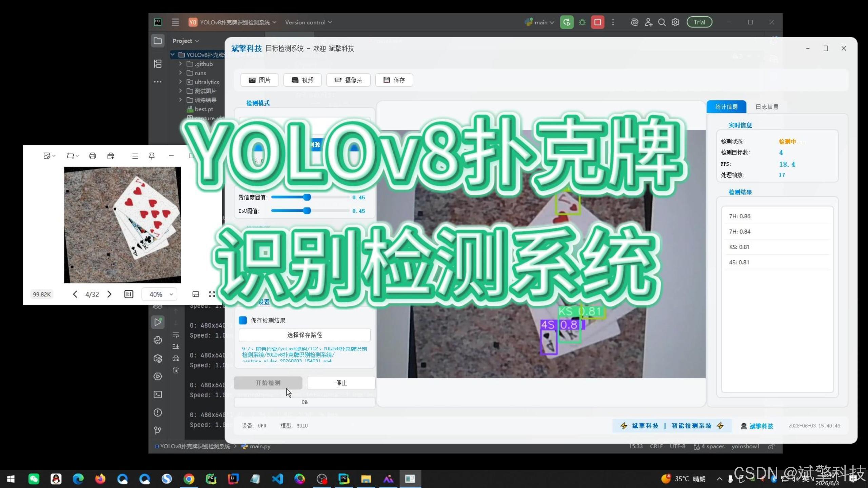Click the print icon in Run console
The height and width of the screenshot is (488, 868).
click(176, 358)
